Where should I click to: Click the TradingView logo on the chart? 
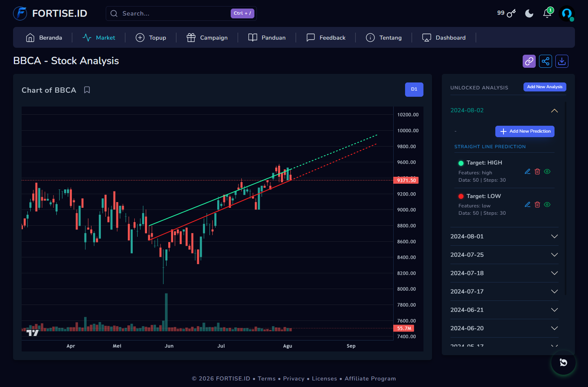(33, 333)
